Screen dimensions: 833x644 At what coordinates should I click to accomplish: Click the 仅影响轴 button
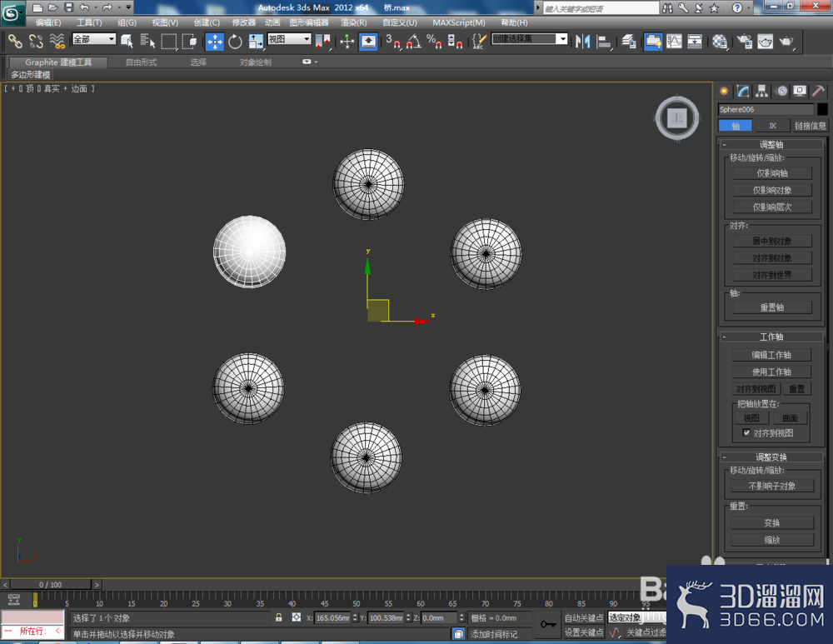pos(772,173)
